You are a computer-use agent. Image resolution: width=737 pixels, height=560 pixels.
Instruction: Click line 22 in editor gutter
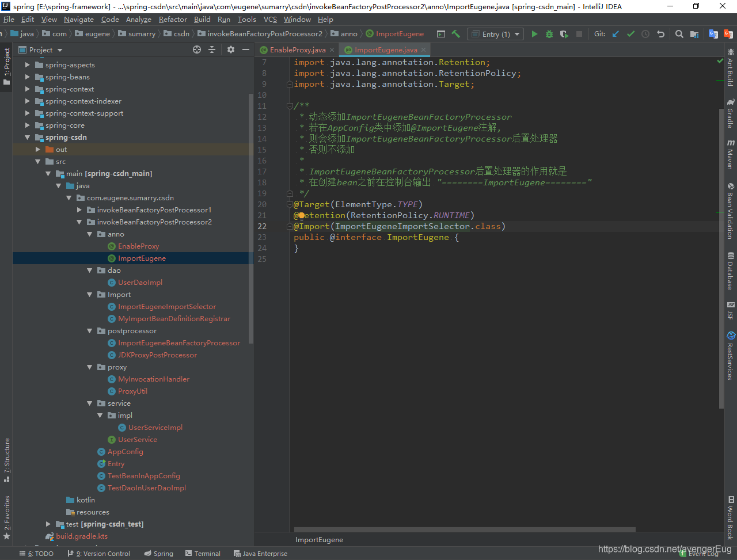click(262, 226)
